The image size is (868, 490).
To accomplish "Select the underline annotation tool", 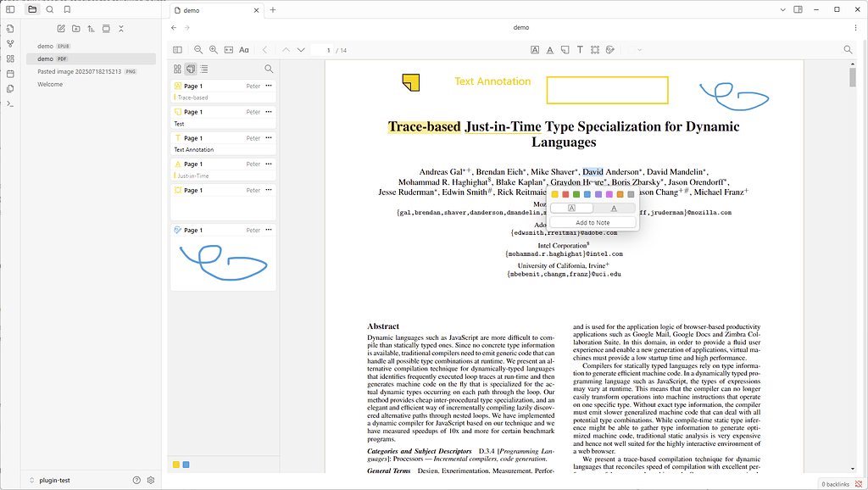I will point(550,49).
